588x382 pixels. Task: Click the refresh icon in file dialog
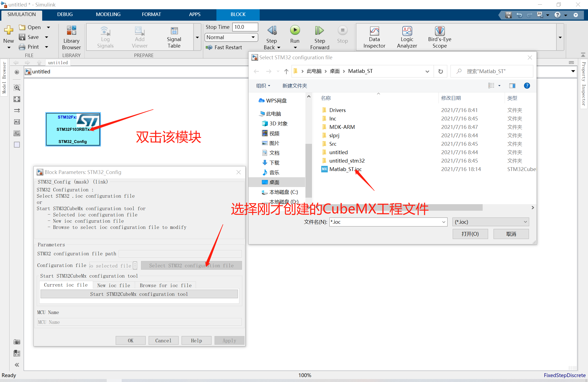(x=440, y=72)
